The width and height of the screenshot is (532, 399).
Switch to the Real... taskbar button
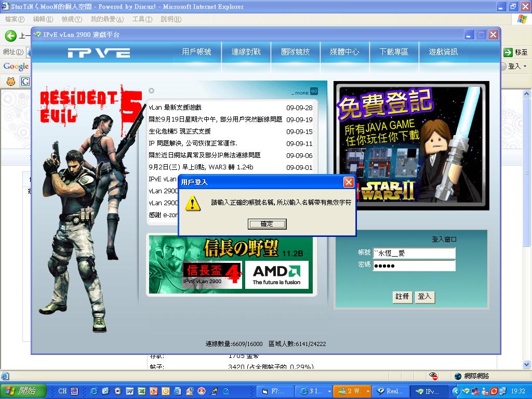coord(390,391)
